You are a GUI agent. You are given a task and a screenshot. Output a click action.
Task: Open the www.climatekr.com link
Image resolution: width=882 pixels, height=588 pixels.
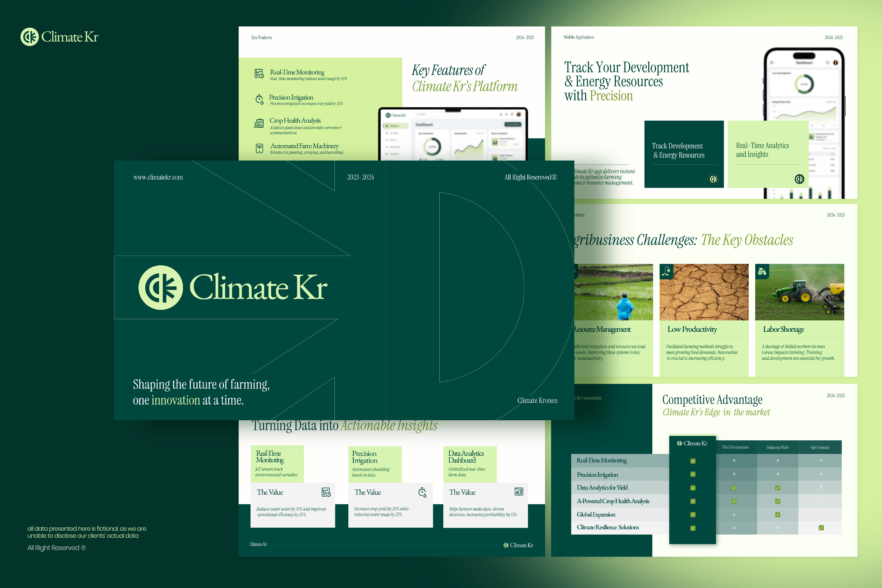click(x=158, y=177)
